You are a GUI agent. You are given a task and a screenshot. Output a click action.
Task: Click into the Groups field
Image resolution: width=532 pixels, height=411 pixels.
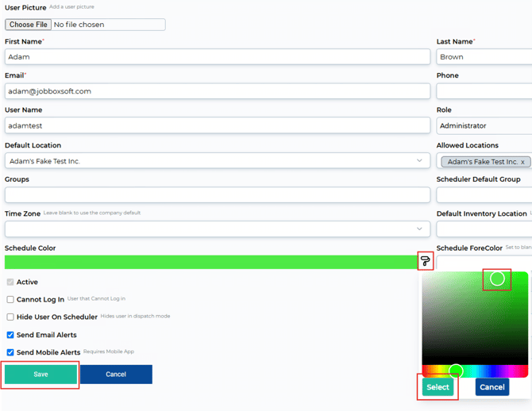click(x=218, y=195)
